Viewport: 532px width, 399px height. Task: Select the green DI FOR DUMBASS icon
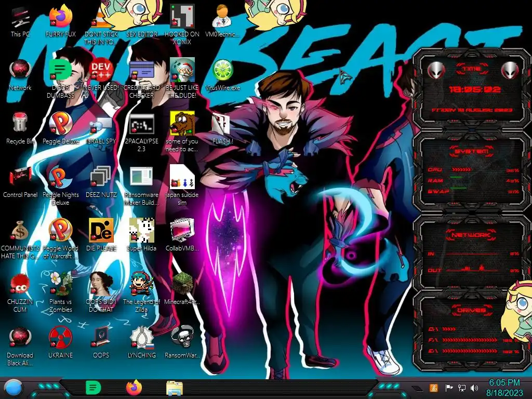click(60, 70)
